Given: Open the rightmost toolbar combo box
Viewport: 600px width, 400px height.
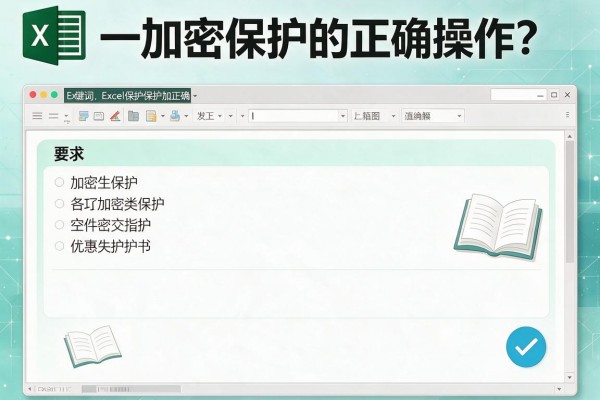Looking at the screenshot, I should pyautogui.click(x=433, y=116).
